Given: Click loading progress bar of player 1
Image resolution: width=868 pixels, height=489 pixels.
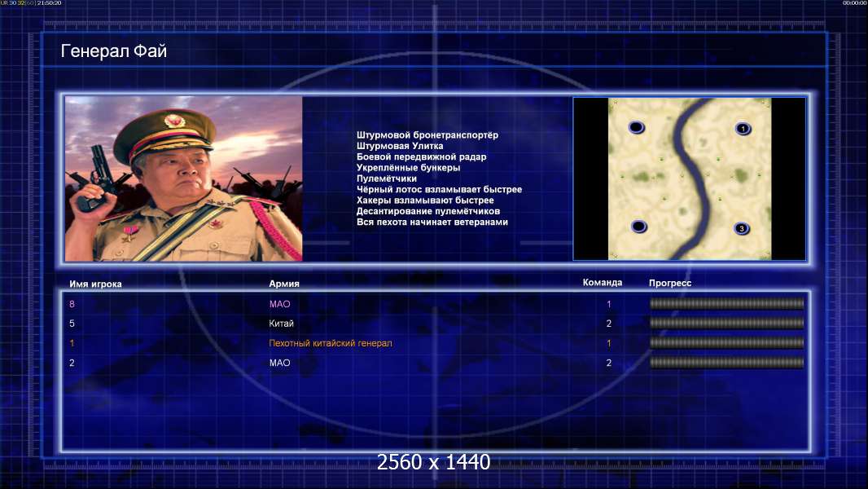Looking at the screenshot, I should pos(726,343).
